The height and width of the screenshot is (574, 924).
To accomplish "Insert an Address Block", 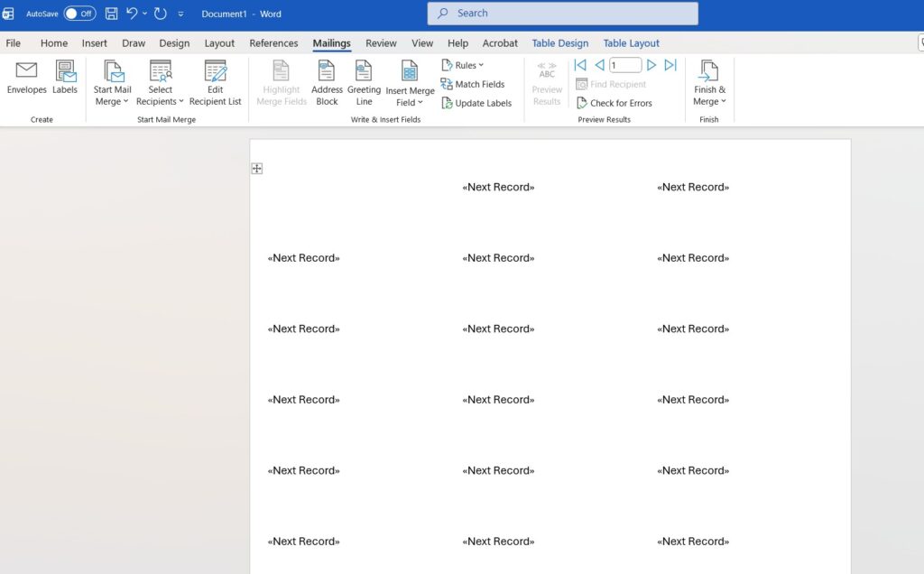I will tap(327, 83).
